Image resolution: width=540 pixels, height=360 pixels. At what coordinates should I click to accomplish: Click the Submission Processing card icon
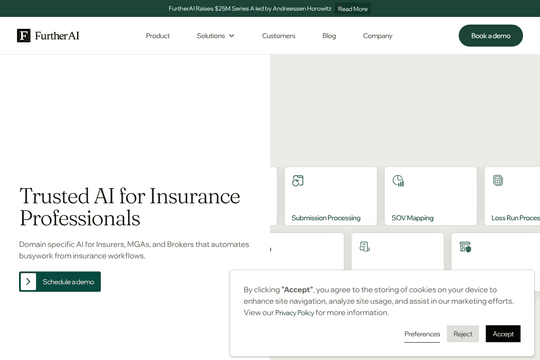pyautogui.click(x=298, y=181)
